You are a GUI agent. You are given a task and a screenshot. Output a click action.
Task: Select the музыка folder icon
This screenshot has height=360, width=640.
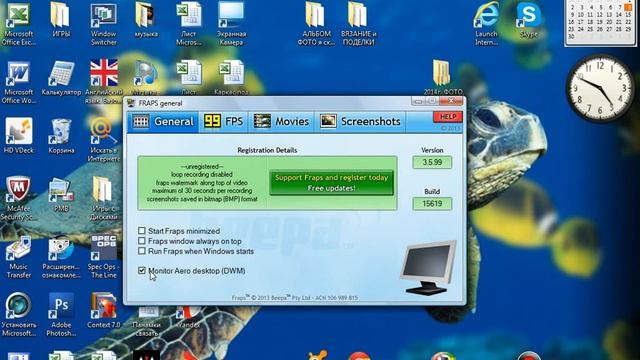click(146, 20)
